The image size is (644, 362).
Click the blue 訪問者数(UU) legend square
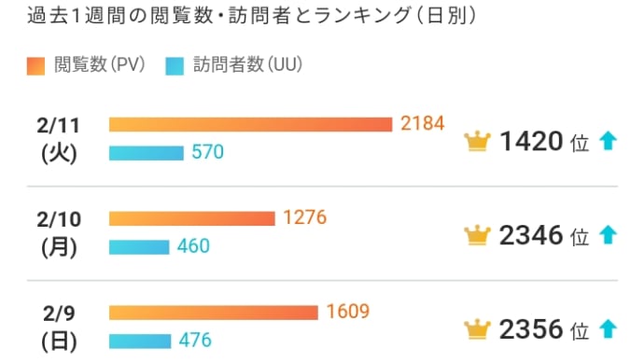[x=175, y=66]
